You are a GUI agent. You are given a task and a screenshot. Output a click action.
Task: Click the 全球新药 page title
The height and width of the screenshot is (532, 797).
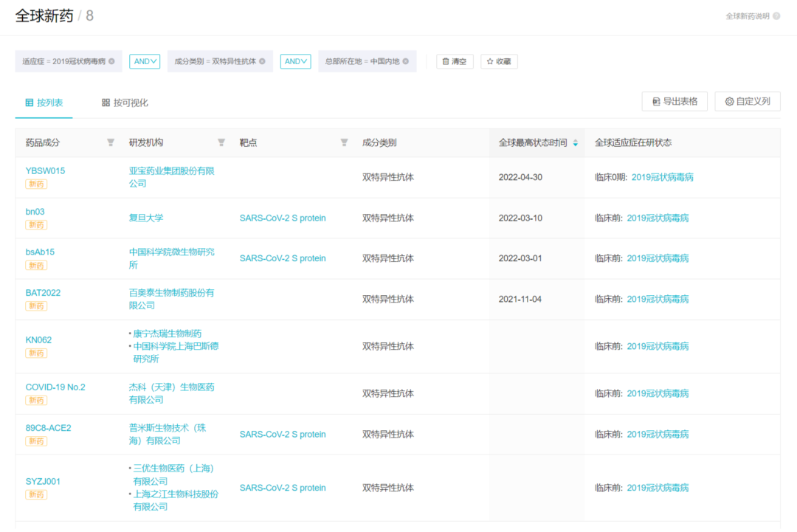[45, 15]
